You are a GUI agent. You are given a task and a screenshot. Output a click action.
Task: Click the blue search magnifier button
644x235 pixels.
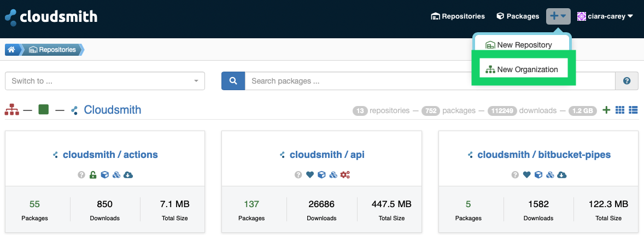233,81
